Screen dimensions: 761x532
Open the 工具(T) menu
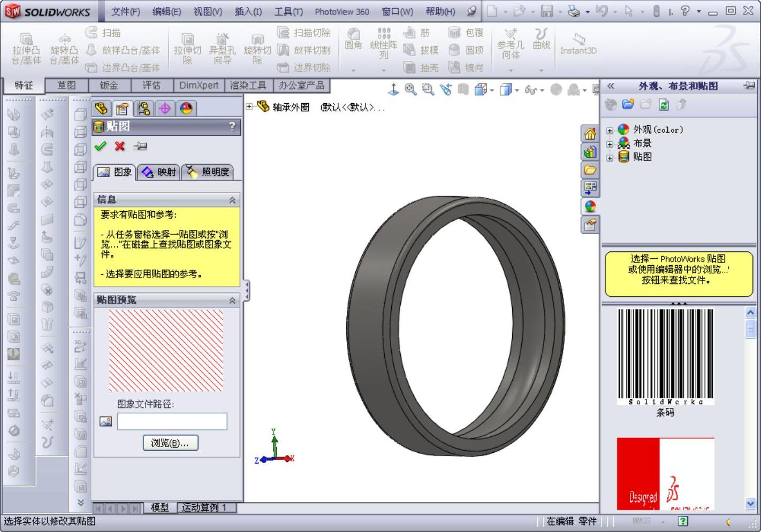tap(288, 12)
